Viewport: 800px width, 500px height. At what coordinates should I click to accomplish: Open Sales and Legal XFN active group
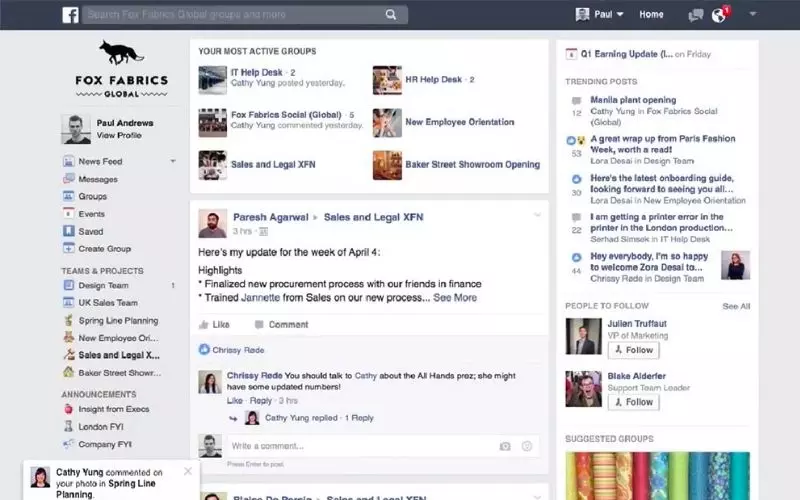pos(273,164)
